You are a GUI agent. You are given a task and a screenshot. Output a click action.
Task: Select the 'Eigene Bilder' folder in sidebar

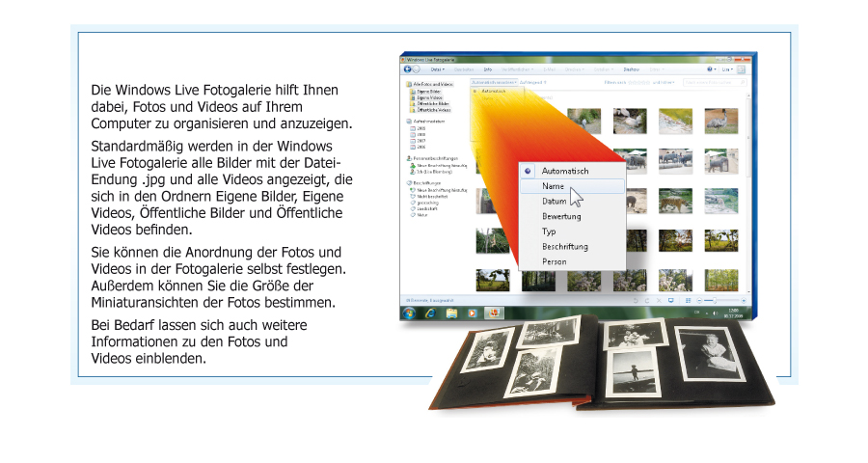[x=427, y=91]
